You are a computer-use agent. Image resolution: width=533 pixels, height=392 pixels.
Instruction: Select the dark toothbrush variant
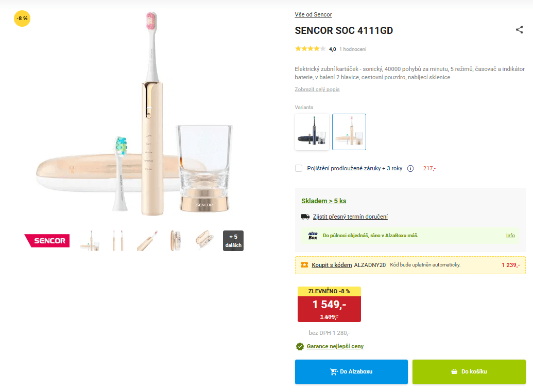point(312,132)
